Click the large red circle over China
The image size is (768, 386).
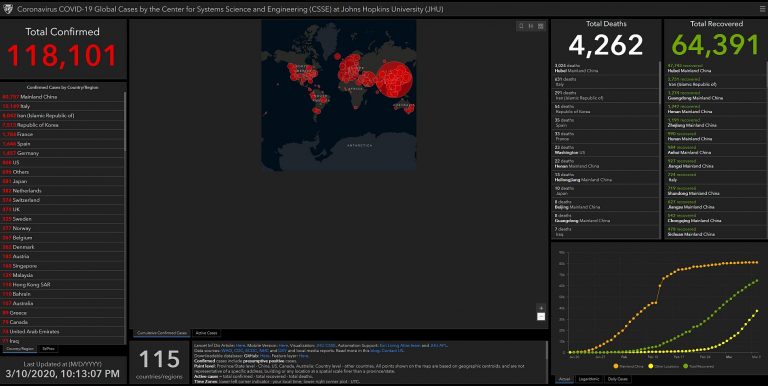tap(394, 79)
